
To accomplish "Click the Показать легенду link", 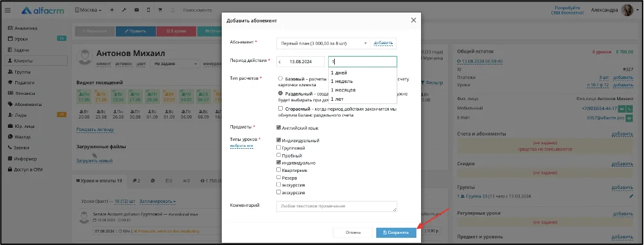I will click(x=95, y=130).
